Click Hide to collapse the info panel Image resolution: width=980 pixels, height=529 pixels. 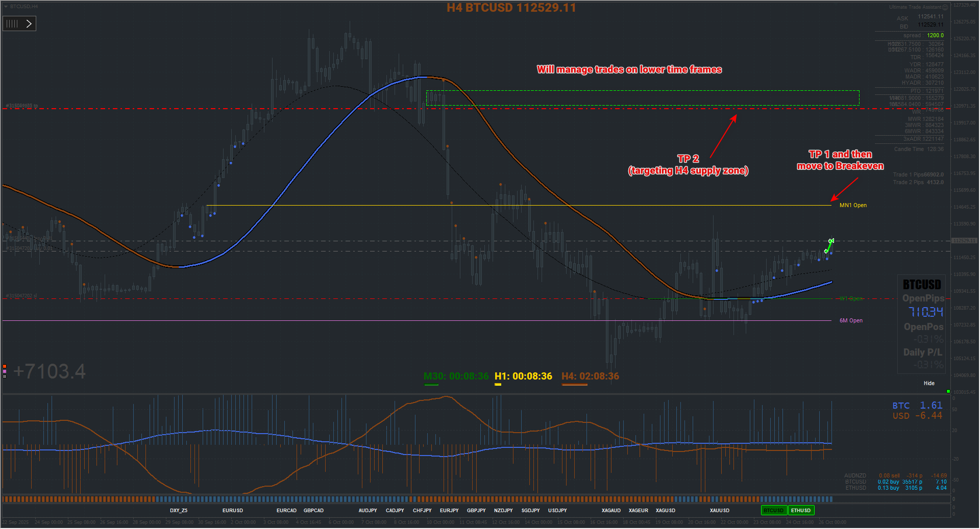[929, 383]
